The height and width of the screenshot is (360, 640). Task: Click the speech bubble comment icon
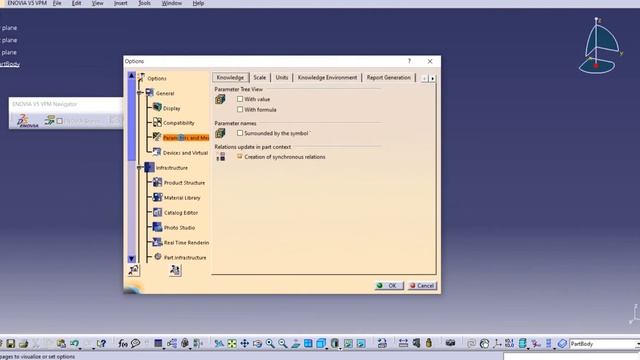(x=136, y=344)
